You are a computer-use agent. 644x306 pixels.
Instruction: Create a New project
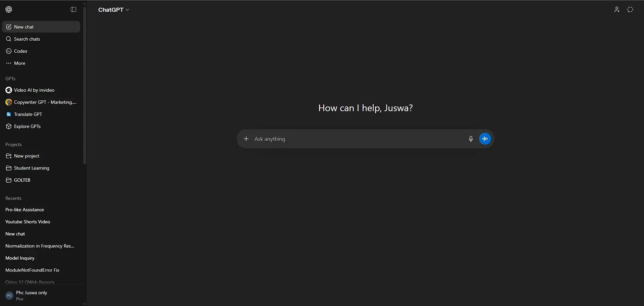pyautogui.click(x=41, y=156)
